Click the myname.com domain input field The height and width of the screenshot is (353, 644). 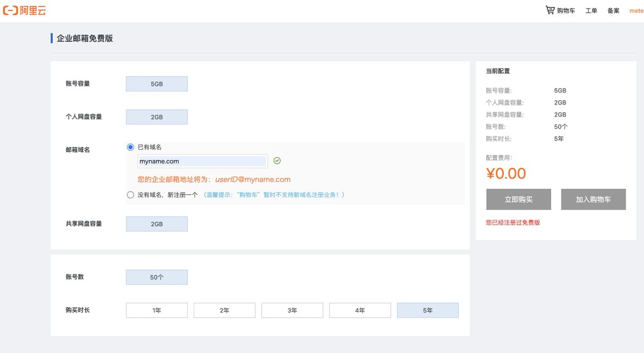coord(202,161)
